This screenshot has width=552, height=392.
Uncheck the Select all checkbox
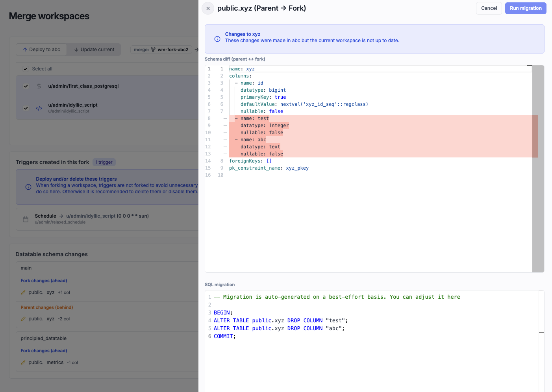coord(25,68)
